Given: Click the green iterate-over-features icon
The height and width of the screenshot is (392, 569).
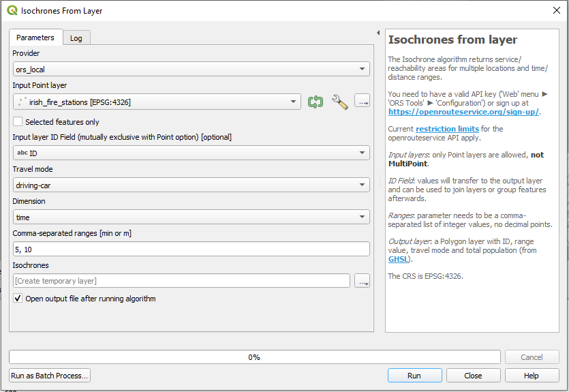Looking at the screenshot, I should tap(316, 102).
